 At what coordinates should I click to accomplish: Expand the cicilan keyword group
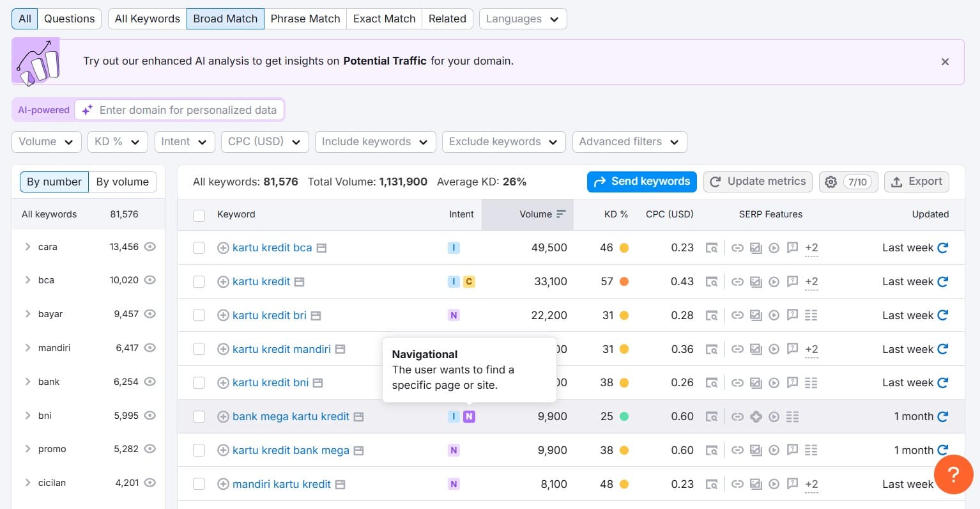pos(27,483)
